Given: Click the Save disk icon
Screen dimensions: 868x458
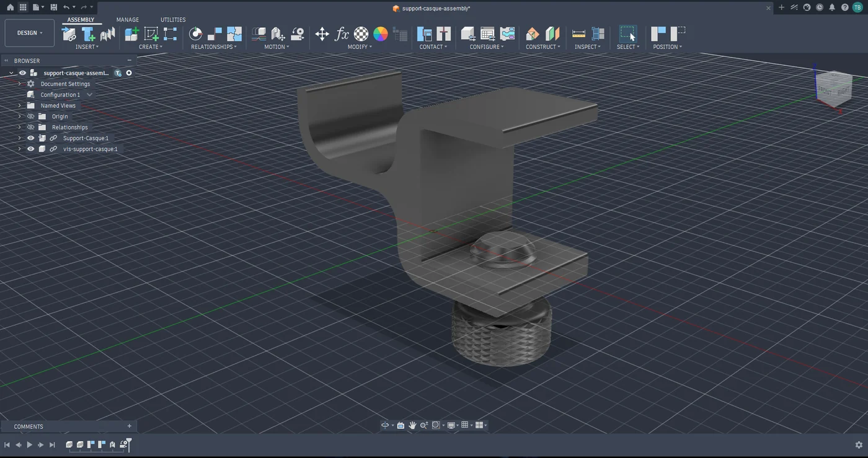Looking at the screenshot, I should point(53,7).
